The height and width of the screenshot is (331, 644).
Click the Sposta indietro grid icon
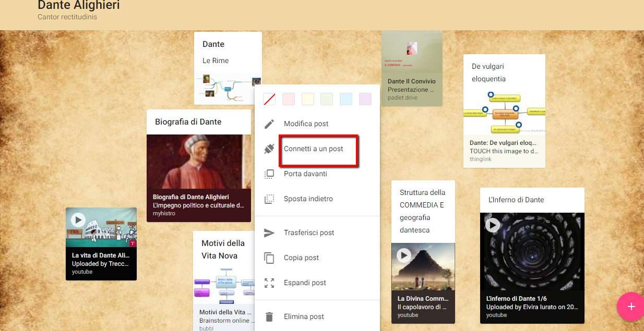(269, 199)
